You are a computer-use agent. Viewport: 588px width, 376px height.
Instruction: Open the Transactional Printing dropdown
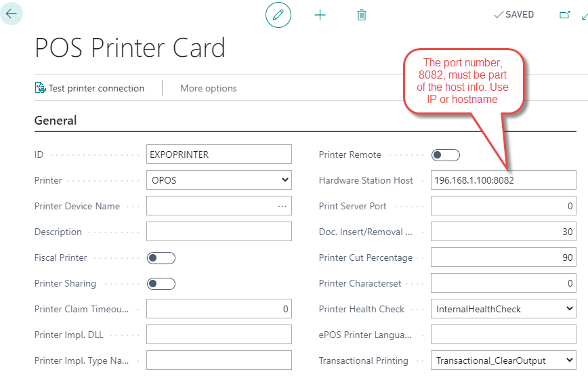(x=503, y=360)
